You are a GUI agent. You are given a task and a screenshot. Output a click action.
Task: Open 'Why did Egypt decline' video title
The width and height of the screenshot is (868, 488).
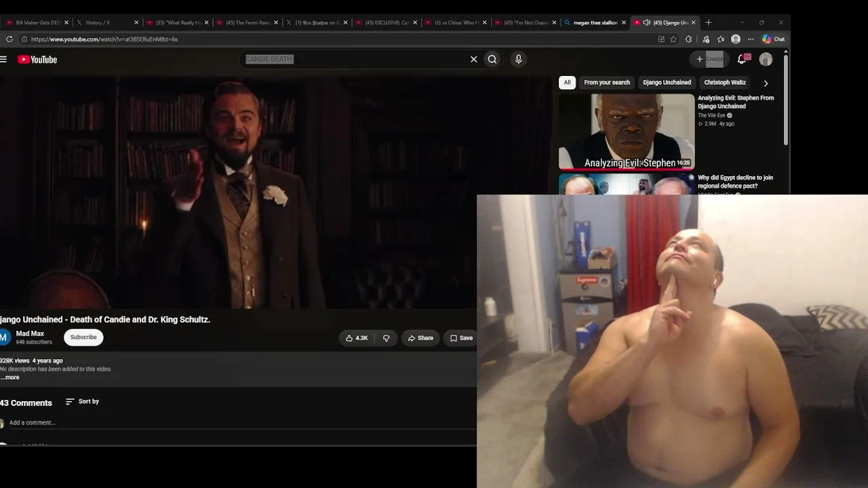735,182
